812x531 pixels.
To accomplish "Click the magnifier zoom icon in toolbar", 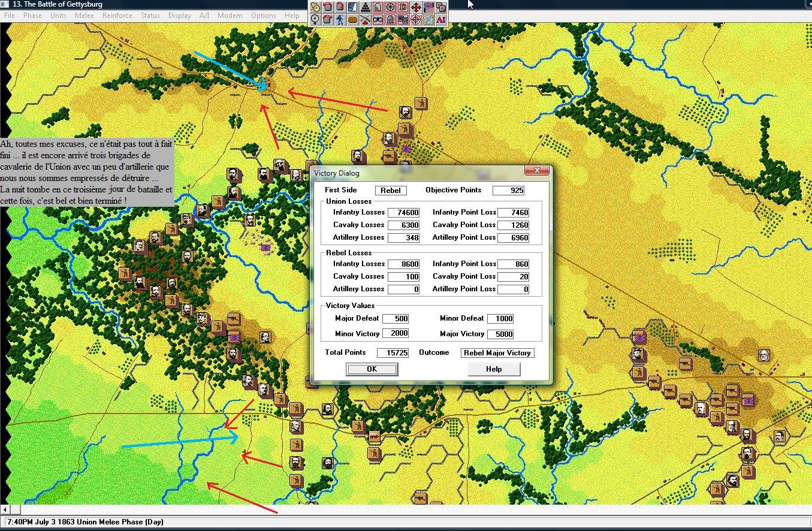I will pos(315,20).
